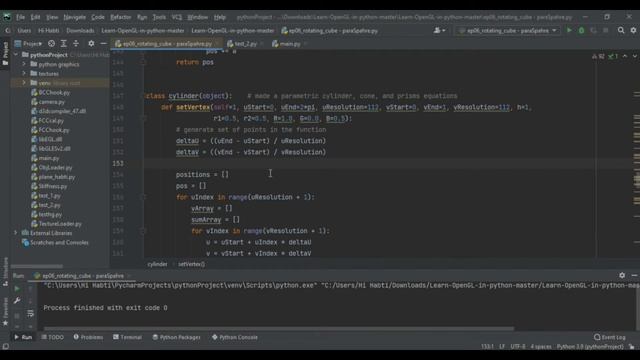The width and height of the screenshot is (640, 360).
Task: Open Python Packages tool window
Action: 176,337
